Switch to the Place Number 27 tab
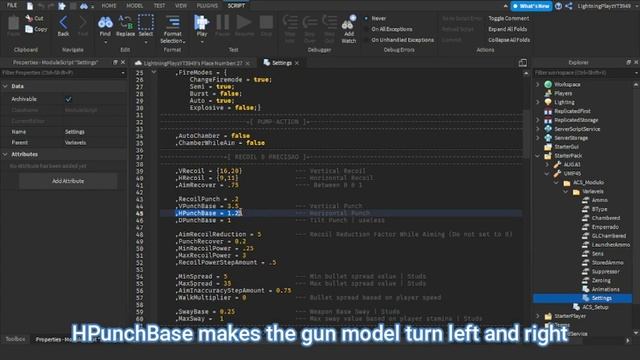 point(193,63)
